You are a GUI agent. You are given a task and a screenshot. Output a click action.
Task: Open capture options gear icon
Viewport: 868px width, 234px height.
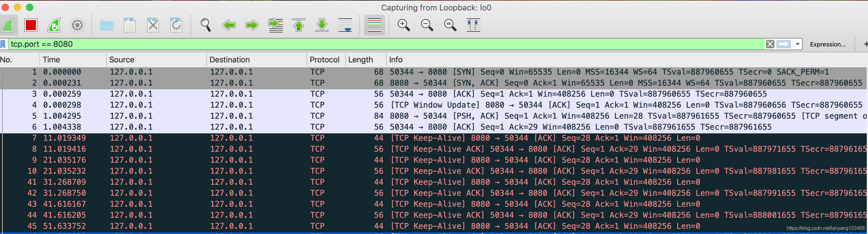[x=77, y=25]
